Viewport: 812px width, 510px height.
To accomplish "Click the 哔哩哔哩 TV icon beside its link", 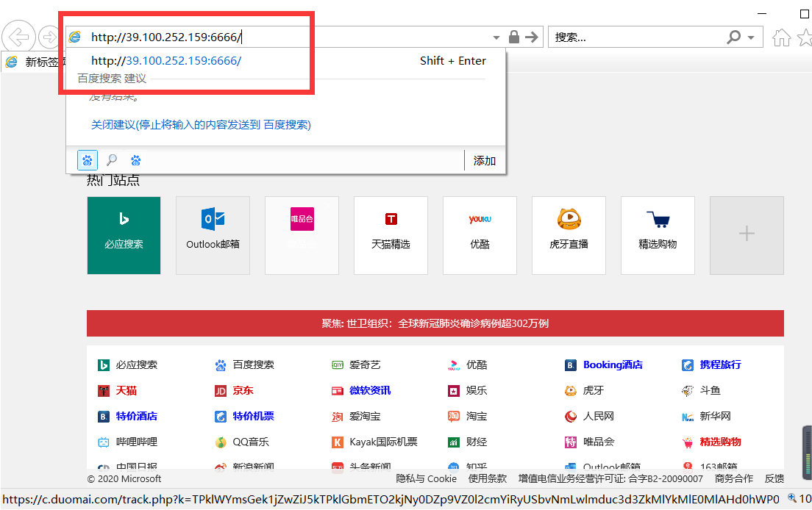I will [x=104, y=442].
